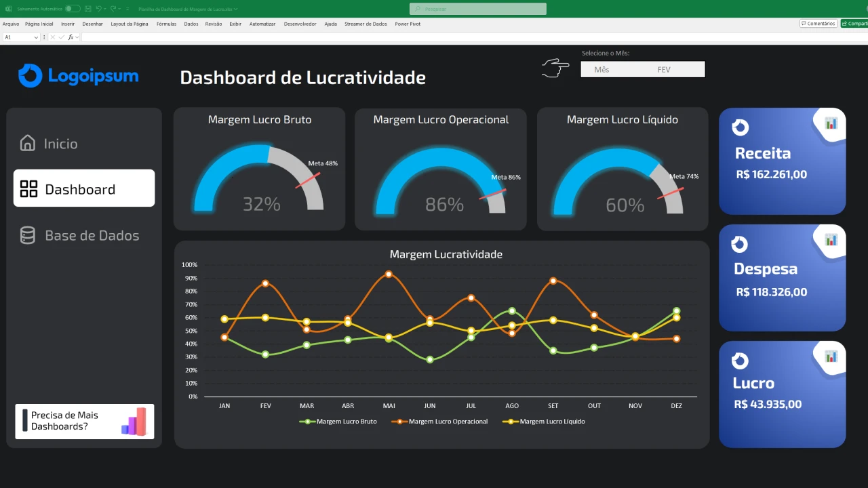
Task: Toggle Margem Lucro Bruto legend entry
Action: coord(338,422)
